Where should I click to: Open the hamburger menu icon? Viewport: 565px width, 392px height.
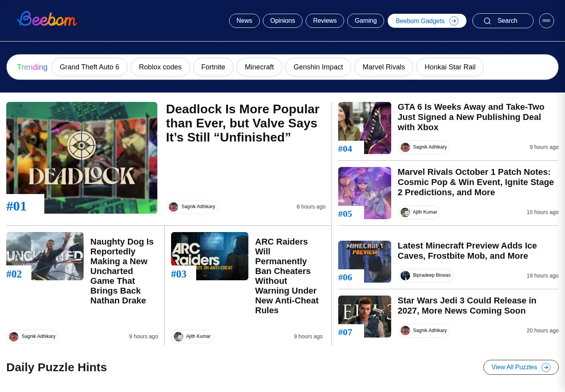click(x=546, y=21)
